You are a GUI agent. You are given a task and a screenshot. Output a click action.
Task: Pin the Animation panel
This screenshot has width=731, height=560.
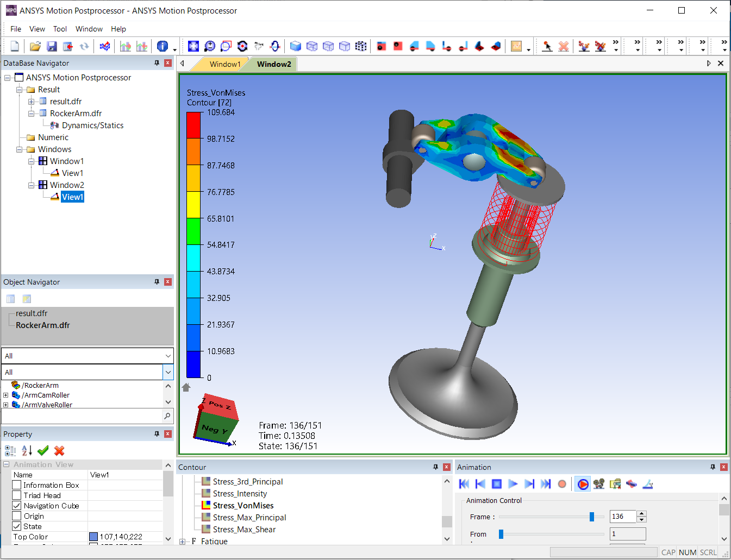(x=713, y=467)
